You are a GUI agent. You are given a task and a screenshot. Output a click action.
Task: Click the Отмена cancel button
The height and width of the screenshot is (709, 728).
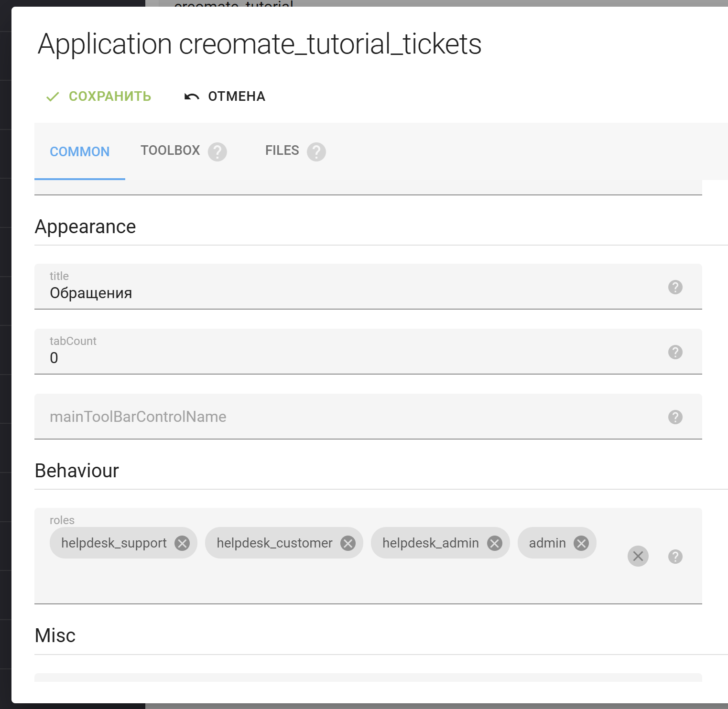pyautogui.click(x=225, y=97)
